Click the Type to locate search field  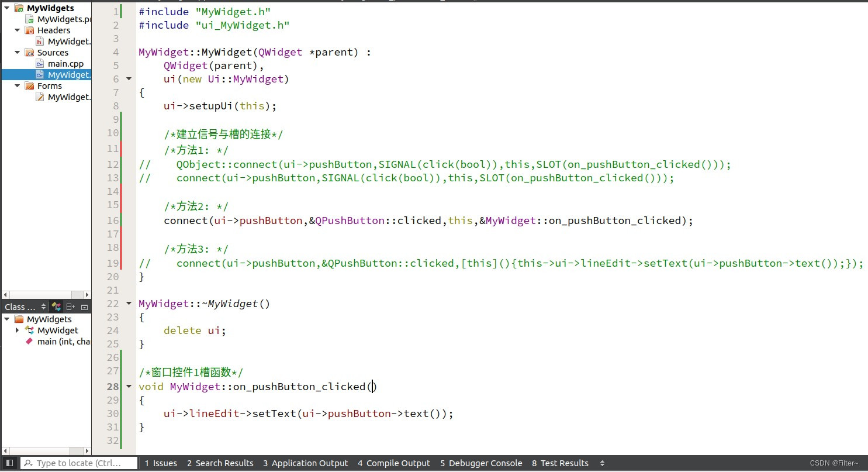click(x=79, y=463)
